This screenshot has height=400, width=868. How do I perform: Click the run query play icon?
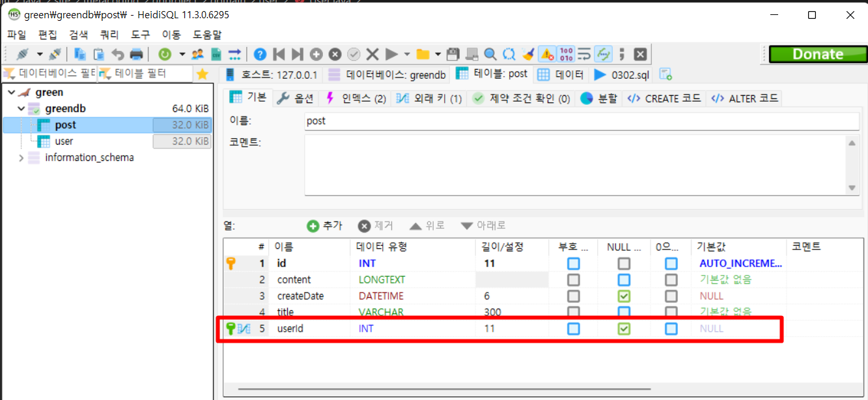(x=391, y=54)
